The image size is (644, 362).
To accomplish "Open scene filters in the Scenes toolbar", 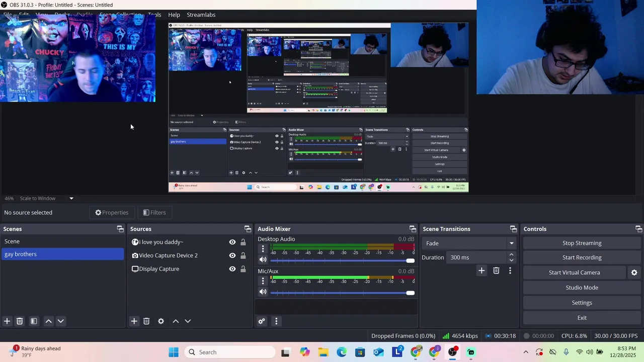I will (x=34, y=321).
